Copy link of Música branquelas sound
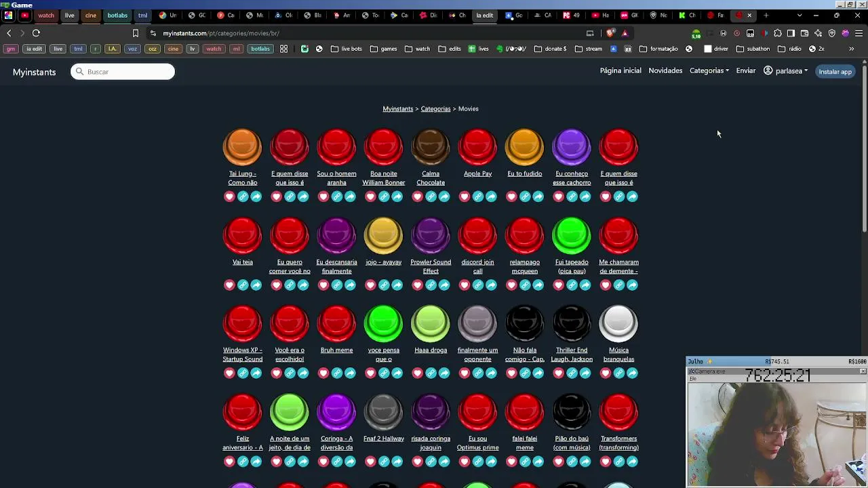This screenshot has height=488, width=868. pyautogui.click(x=619, y=373)
